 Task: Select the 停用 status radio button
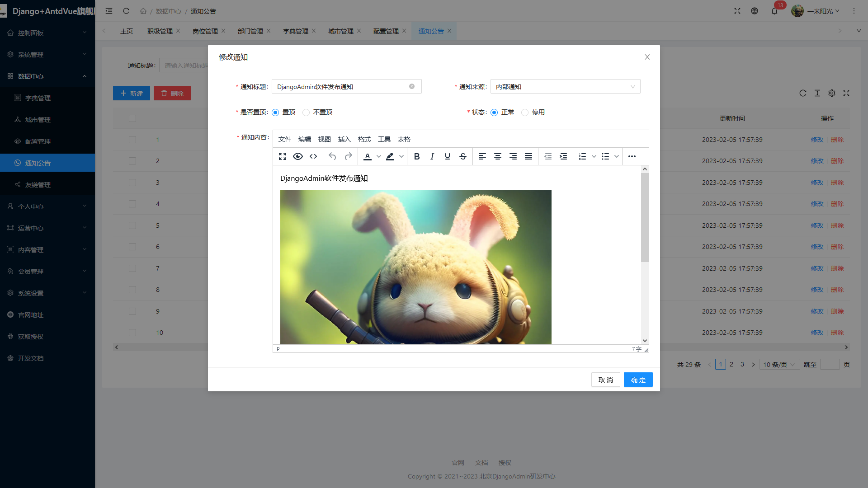click(x=525, y=113)
